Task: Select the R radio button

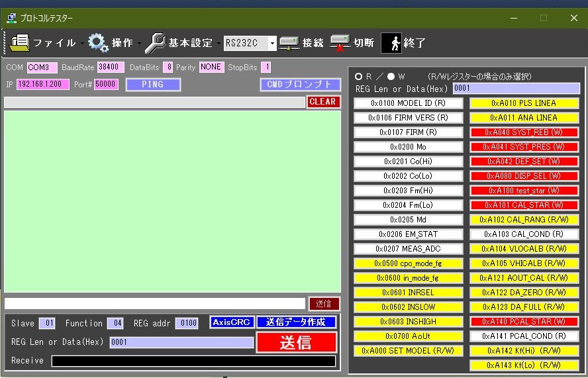Action: click(358, 77)
